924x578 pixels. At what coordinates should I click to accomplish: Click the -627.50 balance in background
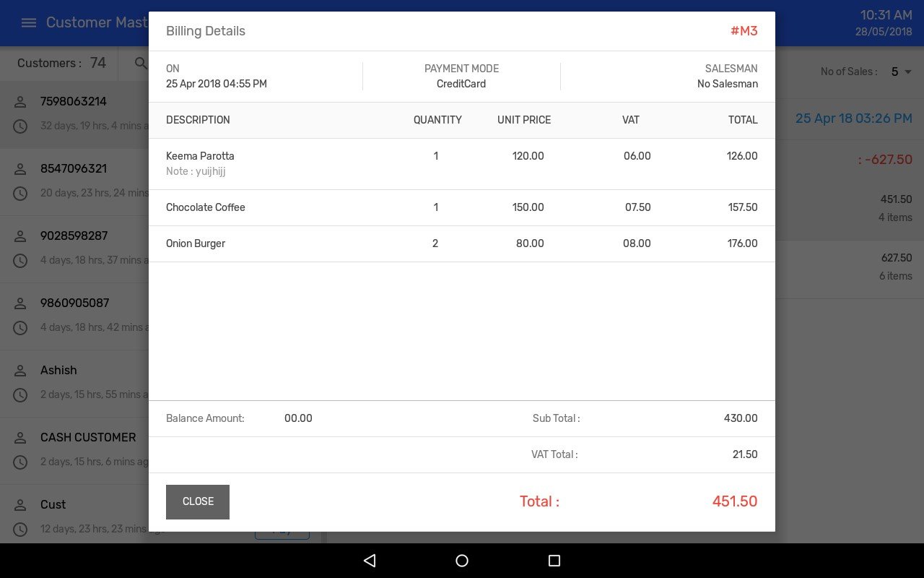885,160
